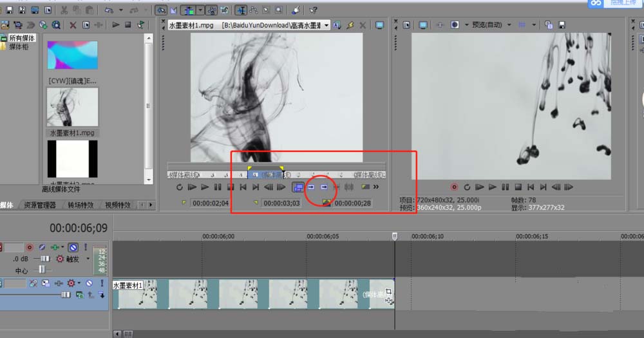Click trimmer selection end time 00:00:03;03
The image size is (644, 338).
point(282,203)
